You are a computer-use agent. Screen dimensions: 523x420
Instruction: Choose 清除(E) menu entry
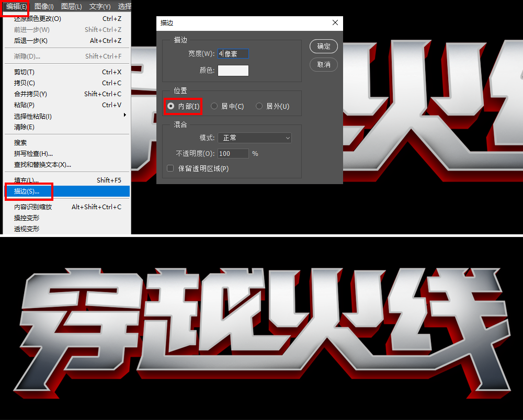coord(67,127)
